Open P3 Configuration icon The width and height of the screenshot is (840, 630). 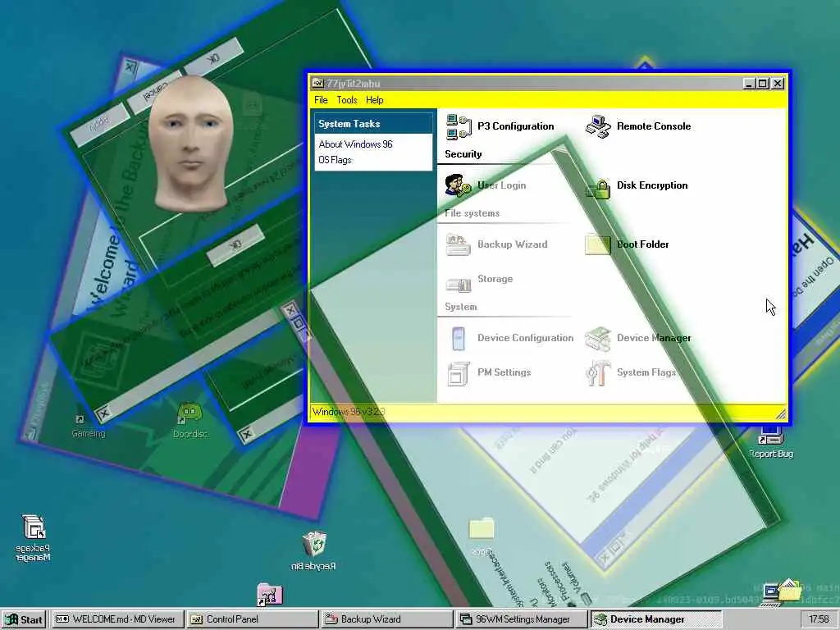(x=459, y=126)
